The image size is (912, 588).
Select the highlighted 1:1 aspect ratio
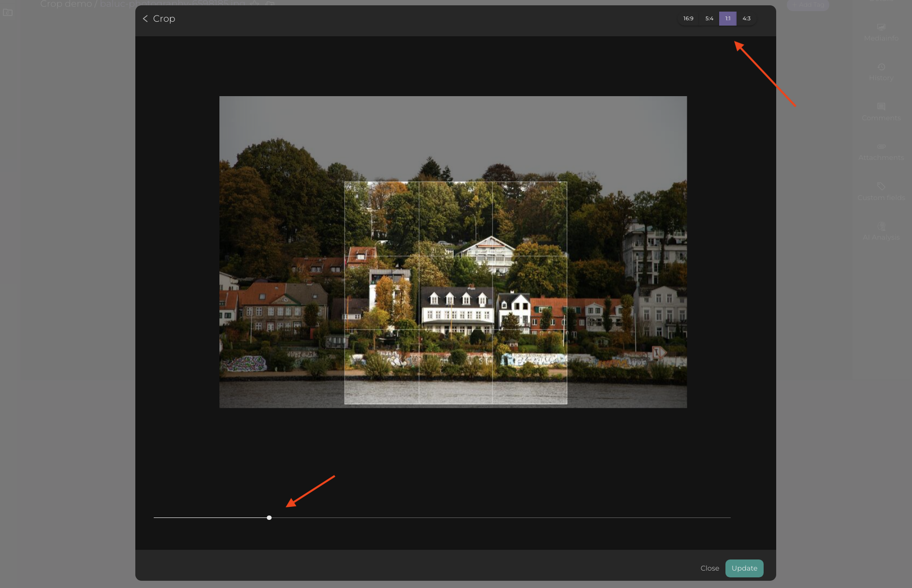(x=727, y=18)
